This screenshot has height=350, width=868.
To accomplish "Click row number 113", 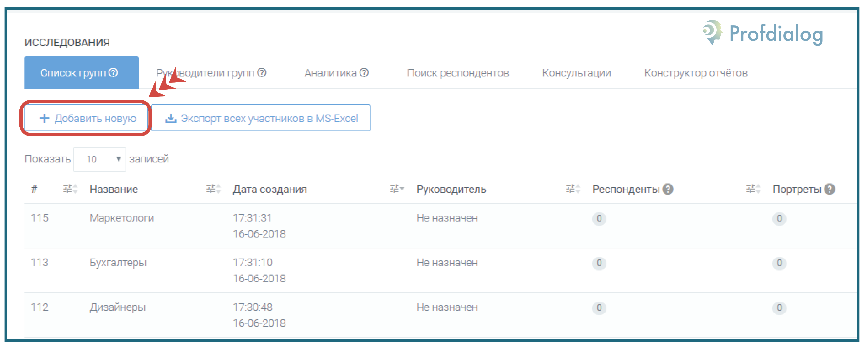I will tap(39, 262).
